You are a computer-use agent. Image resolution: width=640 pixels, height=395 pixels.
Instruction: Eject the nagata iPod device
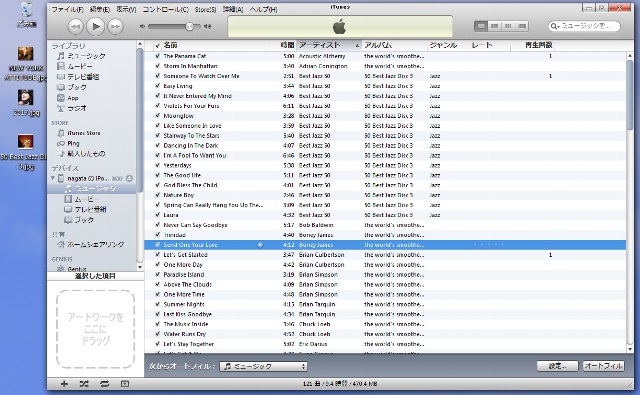point(129,178)
